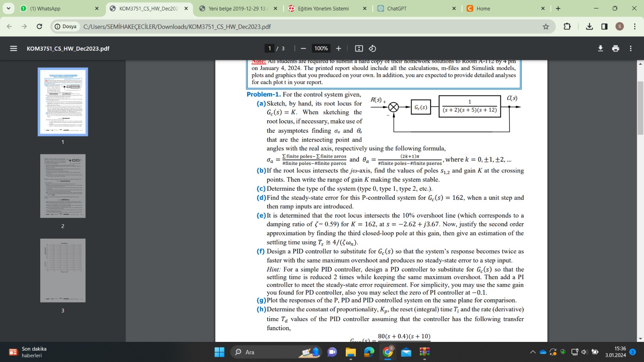Screen dimensions: 644x362
Task: Click the profile avatar labeled S
Action: tap(619, 27)
